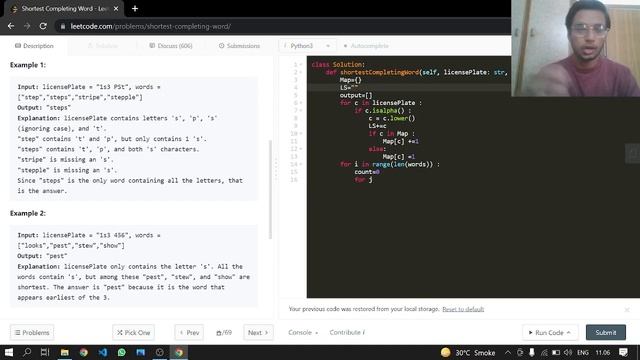Click the problem number 69 indicator
Image resolution: width=640 pixels, height=360 pixels.
[x=224, y=333]
